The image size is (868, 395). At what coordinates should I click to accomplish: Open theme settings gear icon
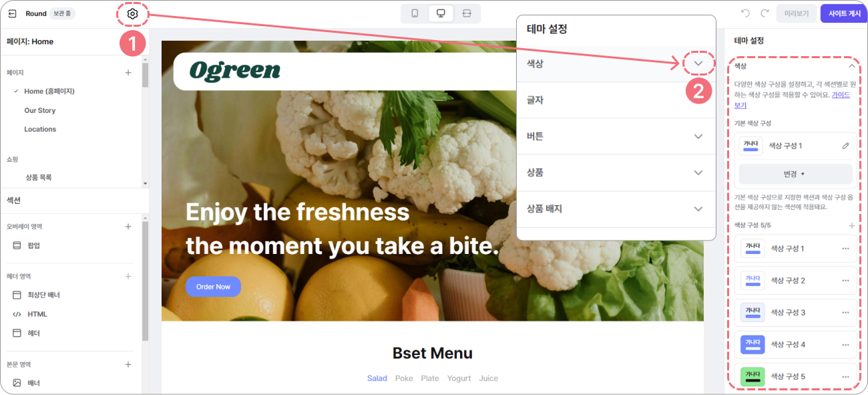click(x=132, y=13)
